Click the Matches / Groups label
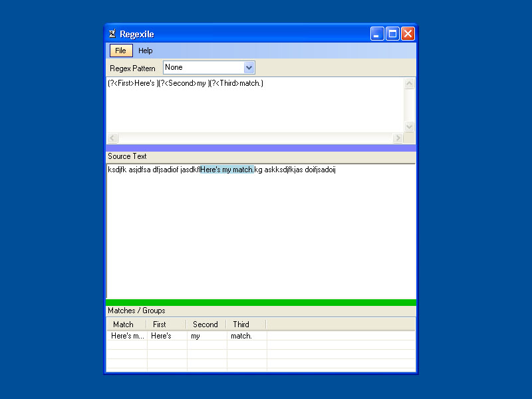This screenshot has height=399, width=532. tap(136, 311)
